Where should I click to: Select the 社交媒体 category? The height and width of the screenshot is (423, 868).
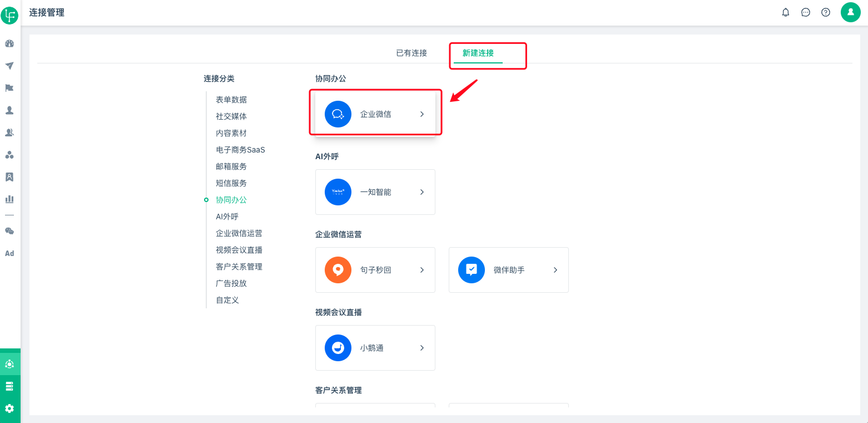pyautogui.click(x=231, y=116)
